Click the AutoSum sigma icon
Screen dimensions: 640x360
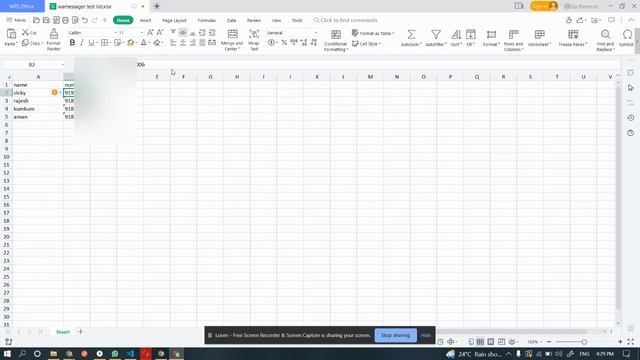click(411, 34)
